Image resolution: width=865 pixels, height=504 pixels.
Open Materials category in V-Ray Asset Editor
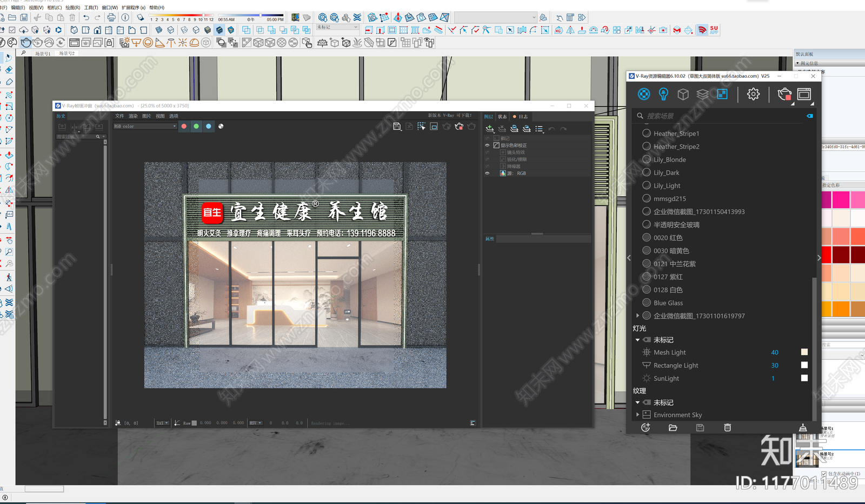[x=644, y=95]
